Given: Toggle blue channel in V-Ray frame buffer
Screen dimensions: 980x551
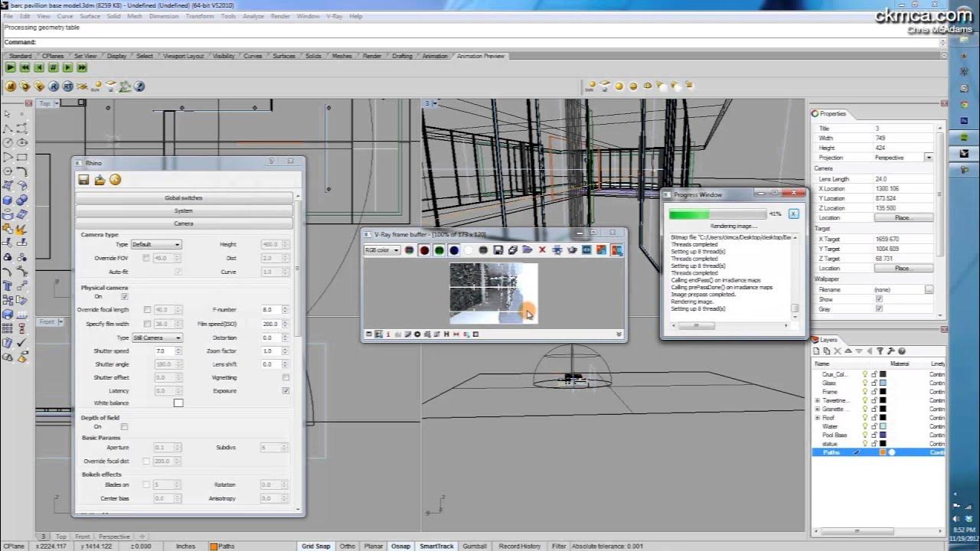Looking at the screenshot, I should point(454,250).
